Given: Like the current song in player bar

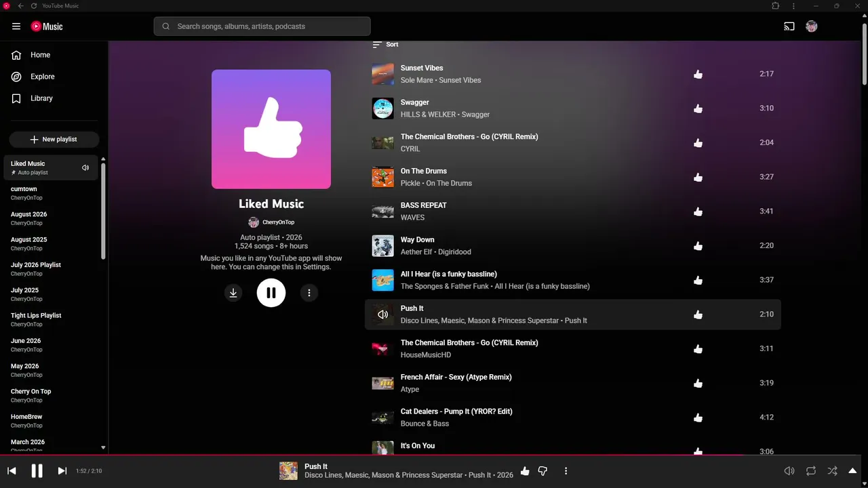Looking at the screenshot, I should tap(525, 471).
